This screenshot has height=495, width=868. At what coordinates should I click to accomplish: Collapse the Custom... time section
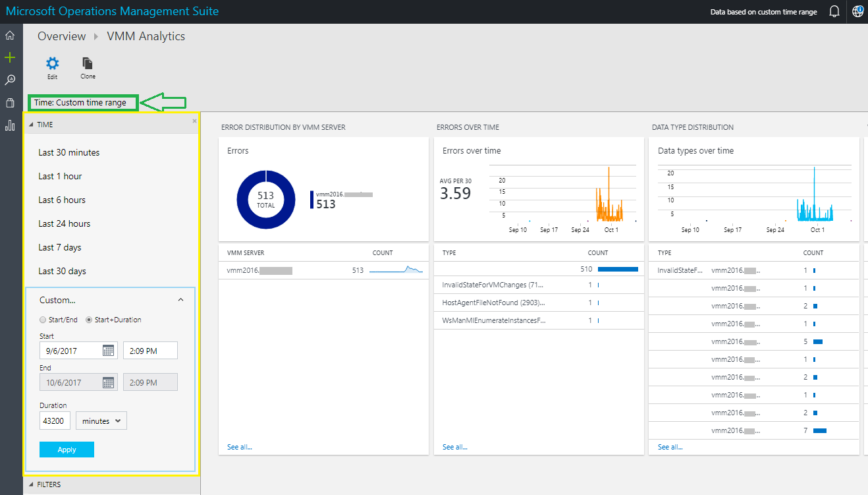click(x=180, y=300)
